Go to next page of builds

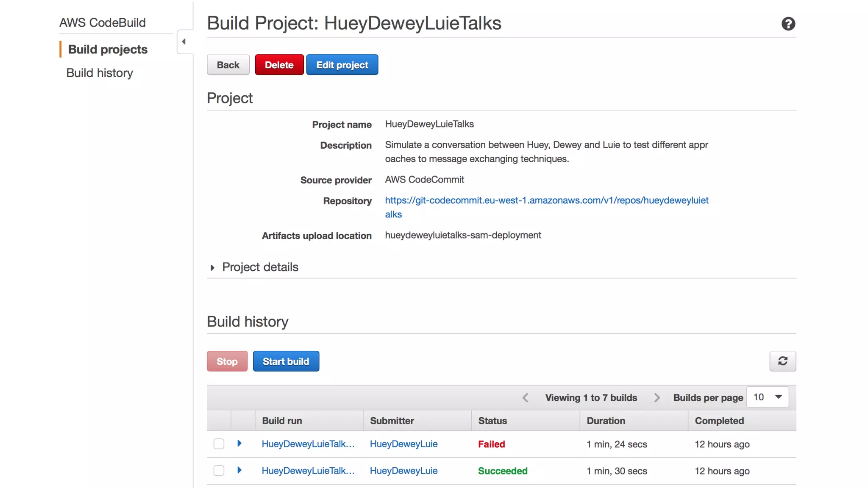tap(657, 397)
